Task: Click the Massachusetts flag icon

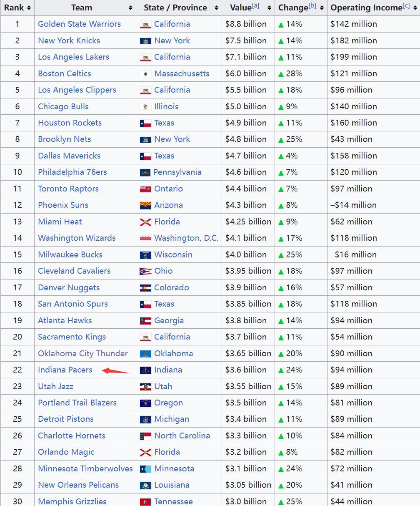Action: click(145, 74)
